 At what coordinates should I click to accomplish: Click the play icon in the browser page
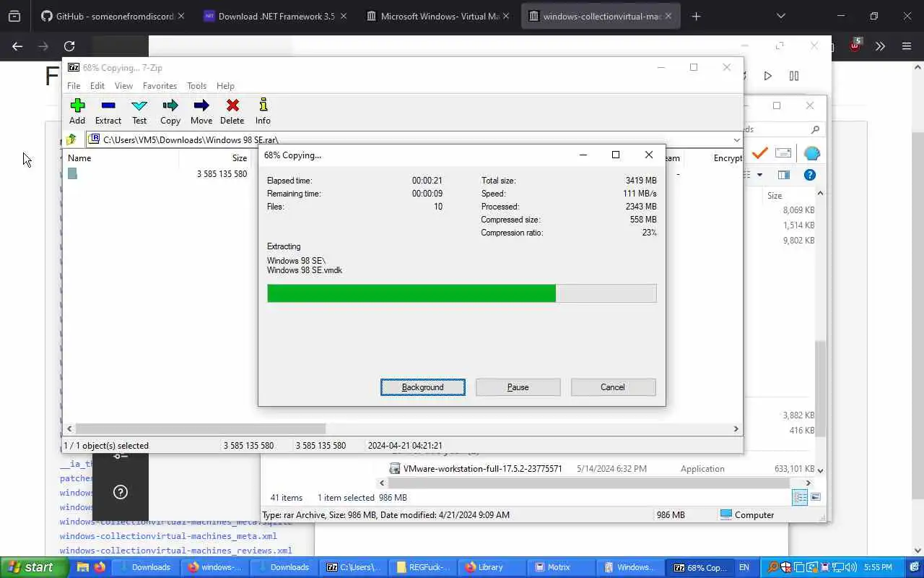(767, 76)
